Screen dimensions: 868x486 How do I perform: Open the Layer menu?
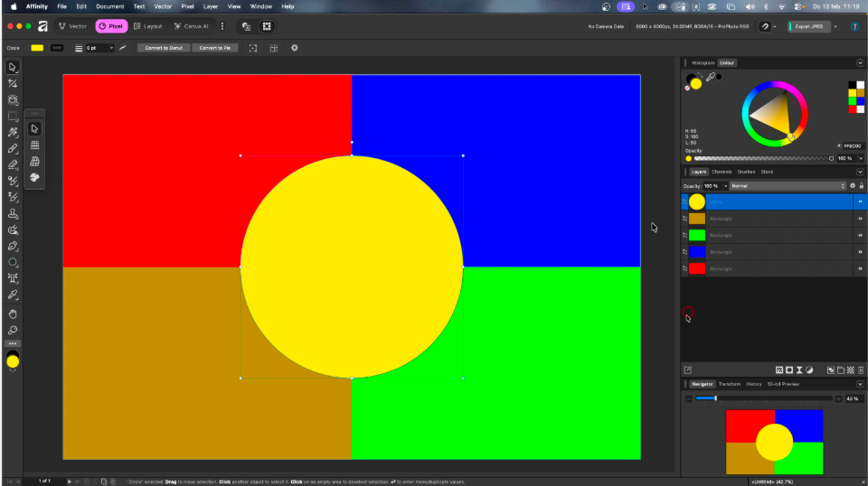pyautogui.click(x=210, y=6)
